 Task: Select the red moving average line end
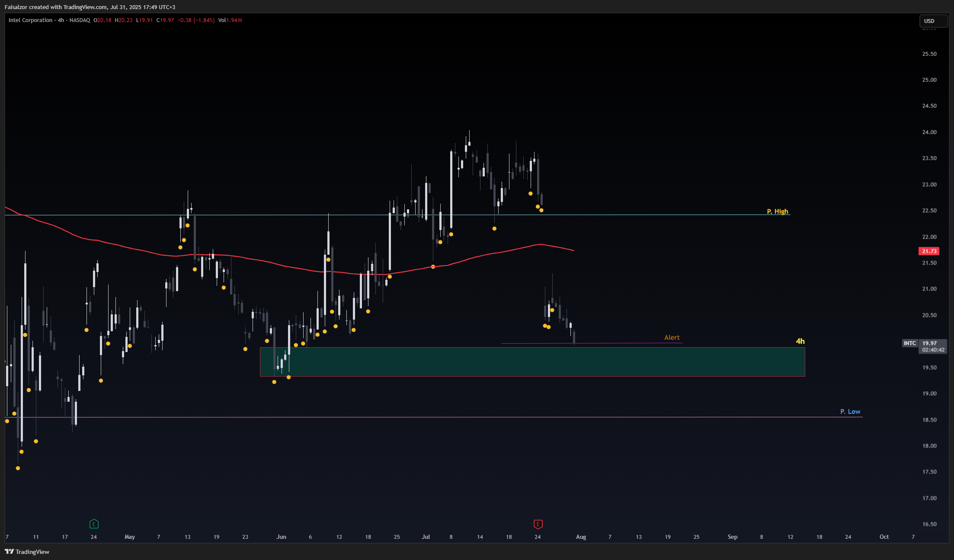point(573,250)
